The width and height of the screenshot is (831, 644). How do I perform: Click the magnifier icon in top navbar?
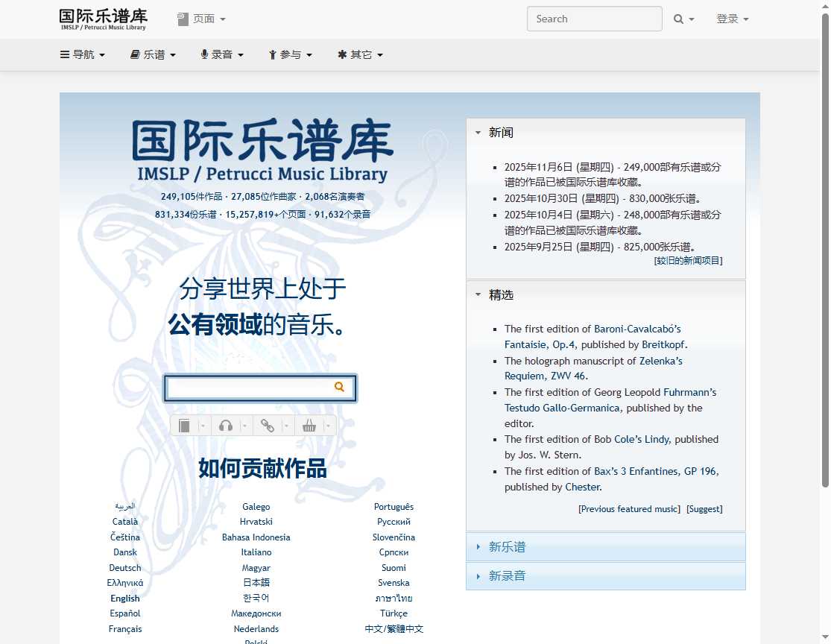[679, 19]
